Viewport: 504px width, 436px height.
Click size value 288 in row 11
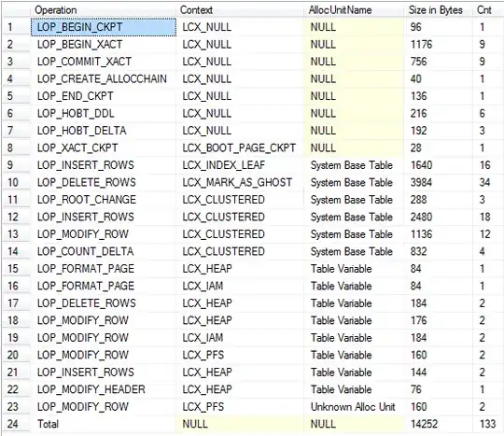[418, 200]
